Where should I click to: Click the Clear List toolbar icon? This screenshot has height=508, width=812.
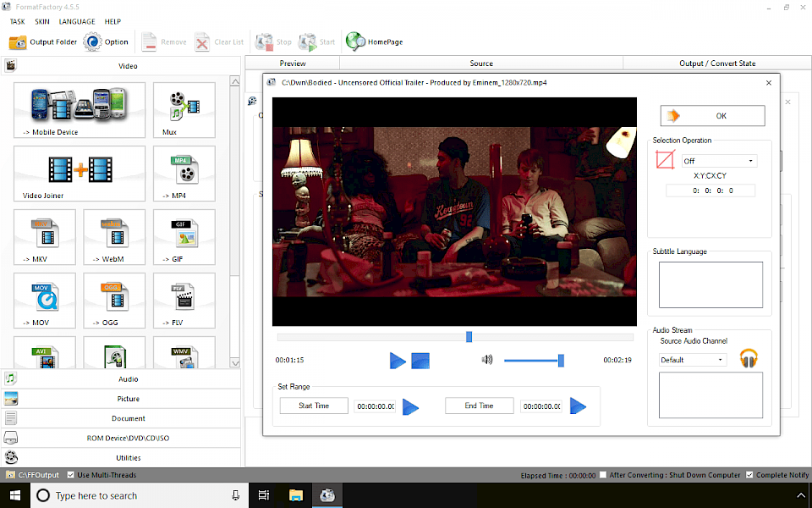point(202,42)
